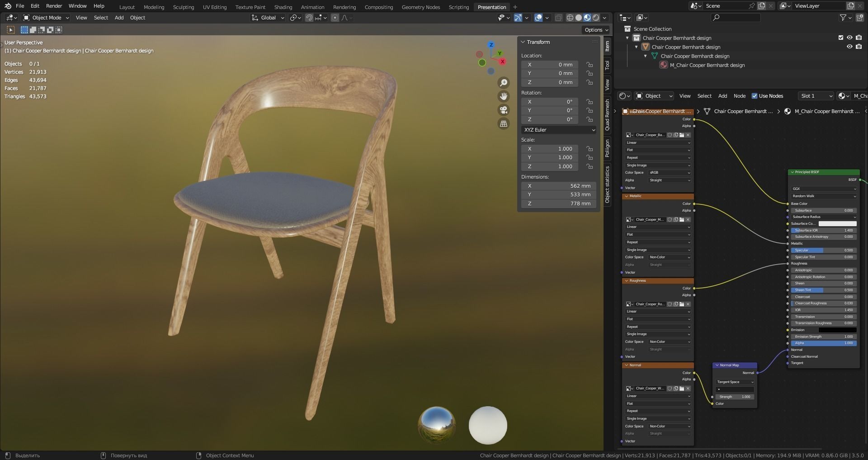Hide Chair Cooper Bernhardt design collection eye
The image size is (868, 460).
click(849, 38)
